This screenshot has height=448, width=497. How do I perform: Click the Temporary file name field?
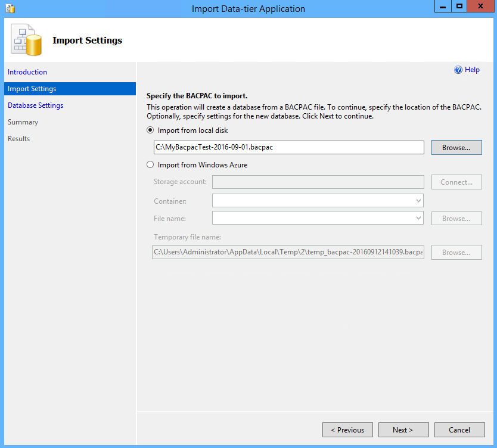pyautogui.click(x=288, y=253)
